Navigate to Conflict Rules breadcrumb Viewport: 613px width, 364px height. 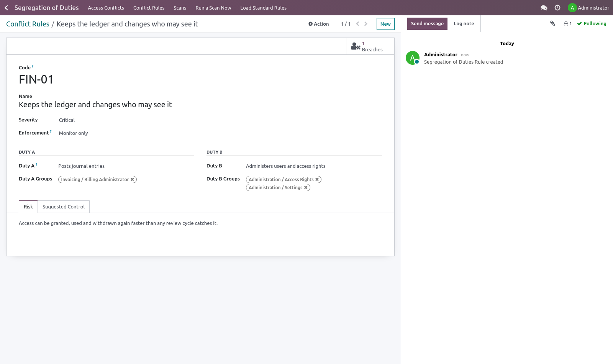[x=28, y=24]
